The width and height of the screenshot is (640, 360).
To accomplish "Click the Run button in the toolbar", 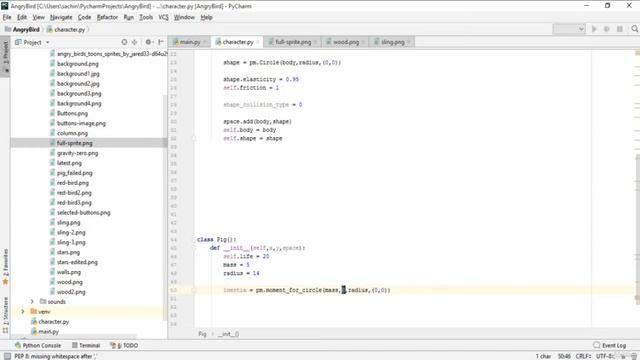I will tap(594, 29).
